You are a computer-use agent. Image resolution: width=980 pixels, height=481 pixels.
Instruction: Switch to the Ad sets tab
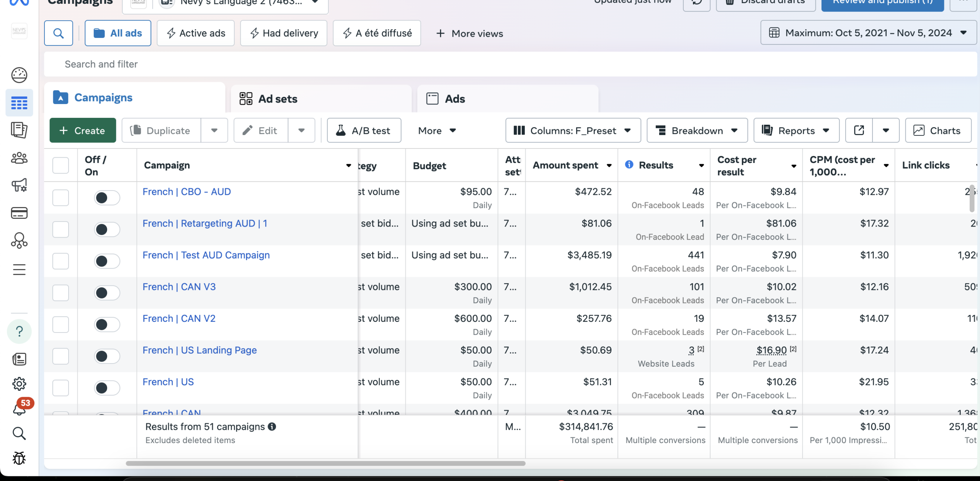321,99
